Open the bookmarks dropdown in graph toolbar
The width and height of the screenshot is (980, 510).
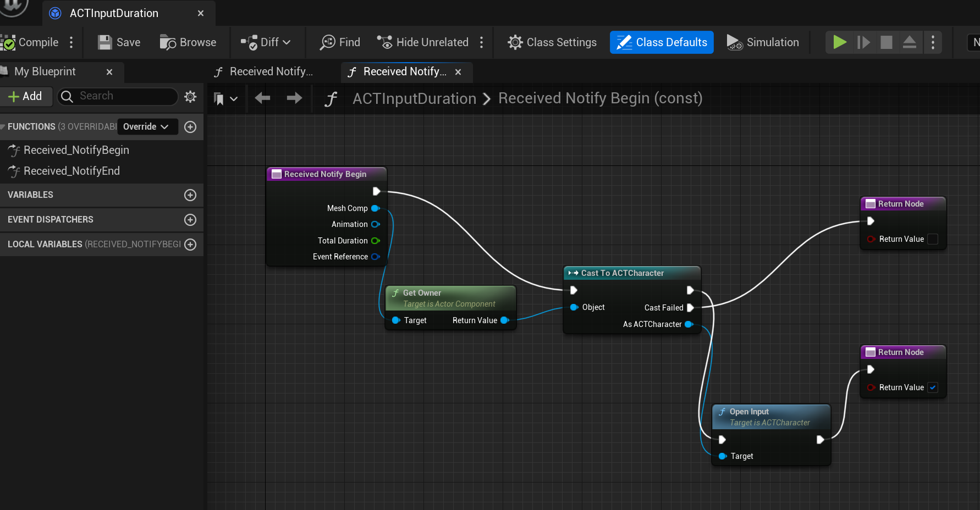click(x=225, y=98)
